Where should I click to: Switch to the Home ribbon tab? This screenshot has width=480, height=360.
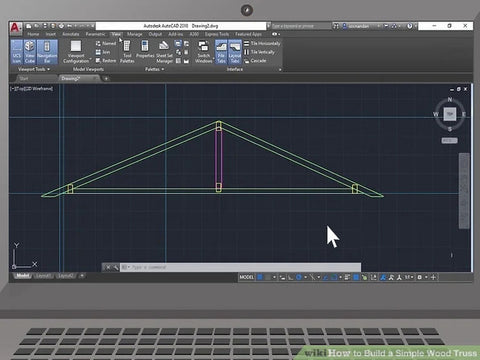pyautogui.click(x=33, y=34)
